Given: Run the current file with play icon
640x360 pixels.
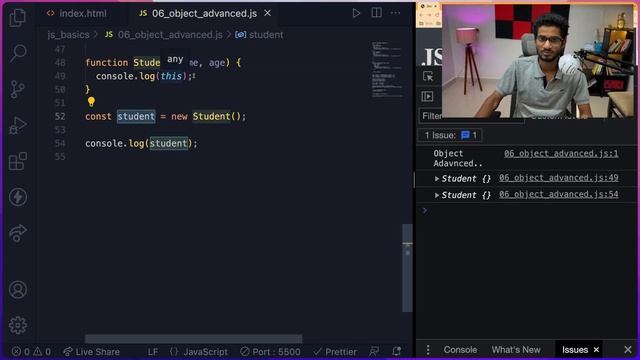Looking at the screenshot, I should 356,13.
